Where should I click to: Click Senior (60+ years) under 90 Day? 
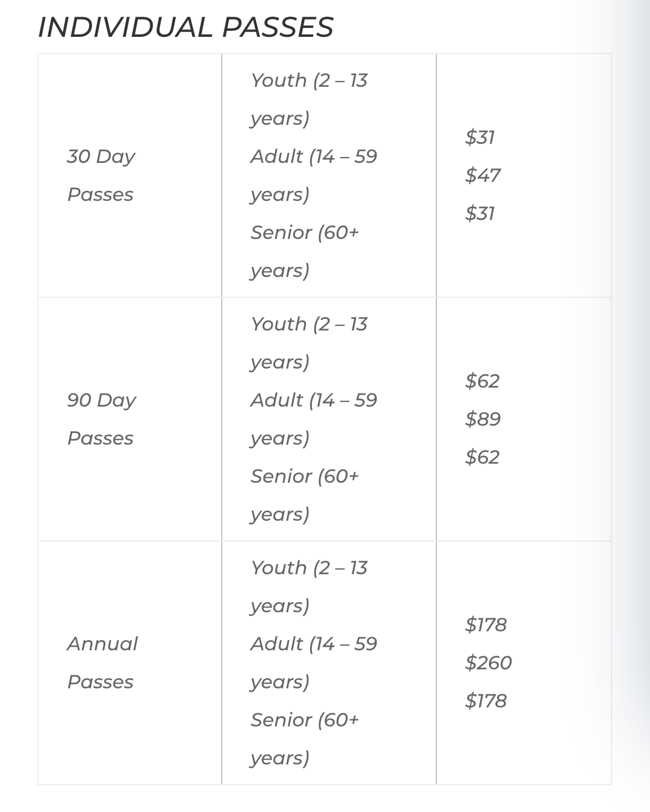point(305,495)
